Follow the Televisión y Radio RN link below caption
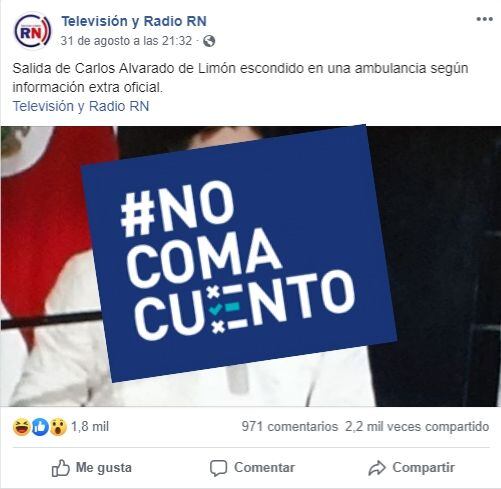Image resolution: width=501 pixels, height=489 pixels. (x=81, y=106)
